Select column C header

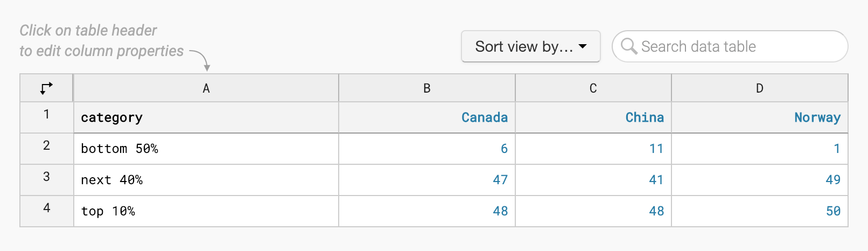click(x=593, y=88)
